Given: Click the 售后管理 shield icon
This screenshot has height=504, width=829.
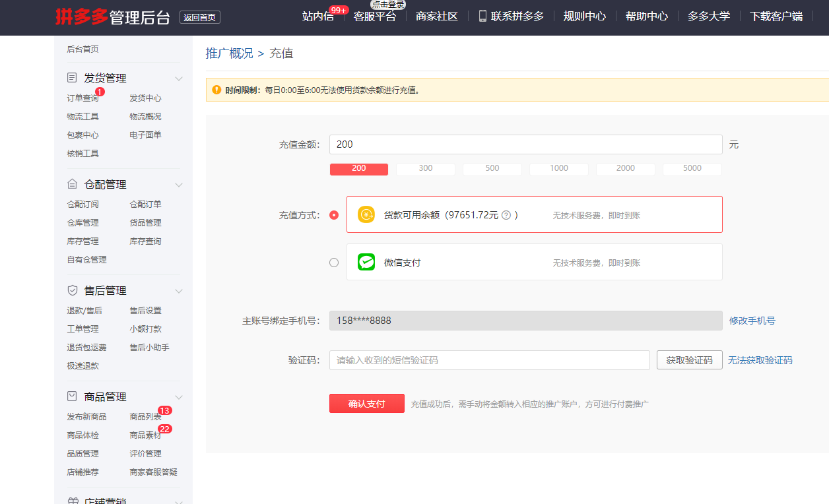Looking at the screenshot, I should pyautogui.click(x=73, y=290).
